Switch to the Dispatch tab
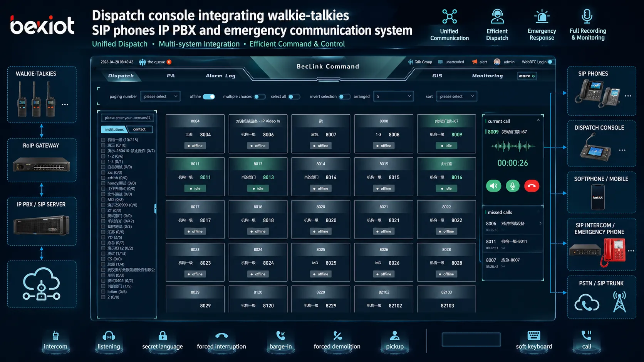The width and height of the screenshot is (644, 362). pos(121,76)
